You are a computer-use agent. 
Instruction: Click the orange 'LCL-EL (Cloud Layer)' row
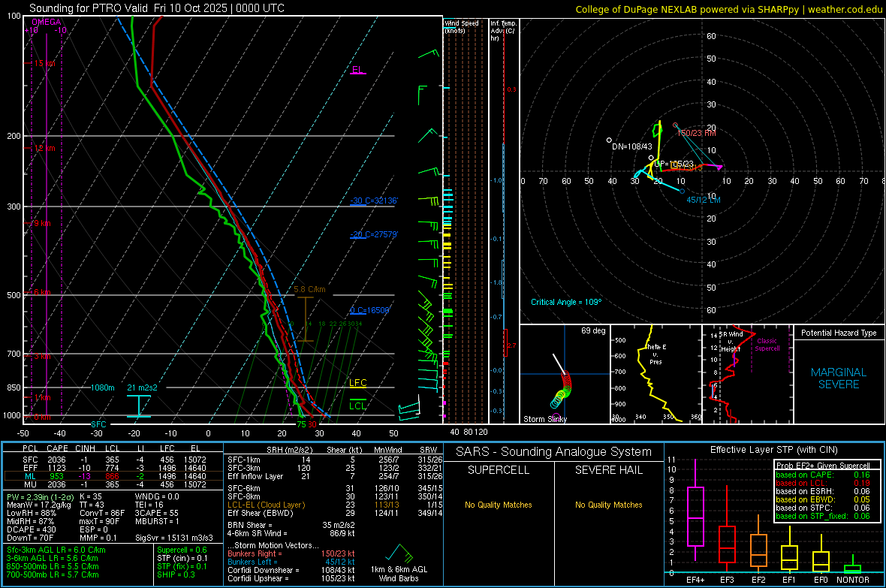click(335, 505)
